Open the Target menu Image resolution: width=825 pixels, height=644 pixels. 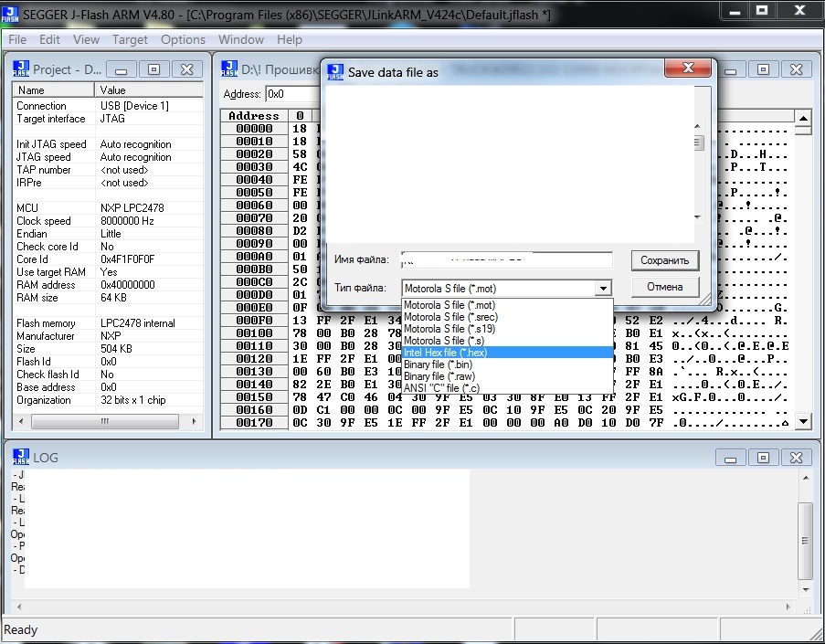130,39
